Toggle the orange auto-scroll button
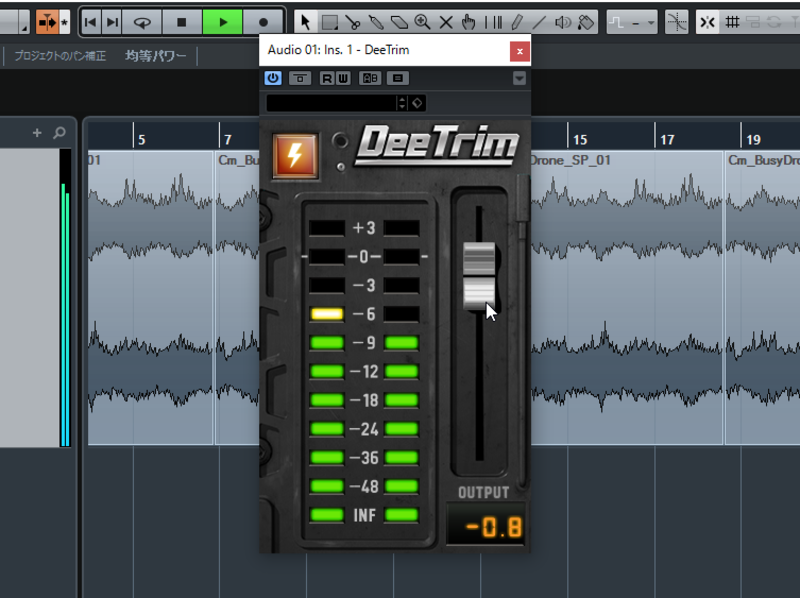This screenshot has width=800, height=598. (47, 22)
